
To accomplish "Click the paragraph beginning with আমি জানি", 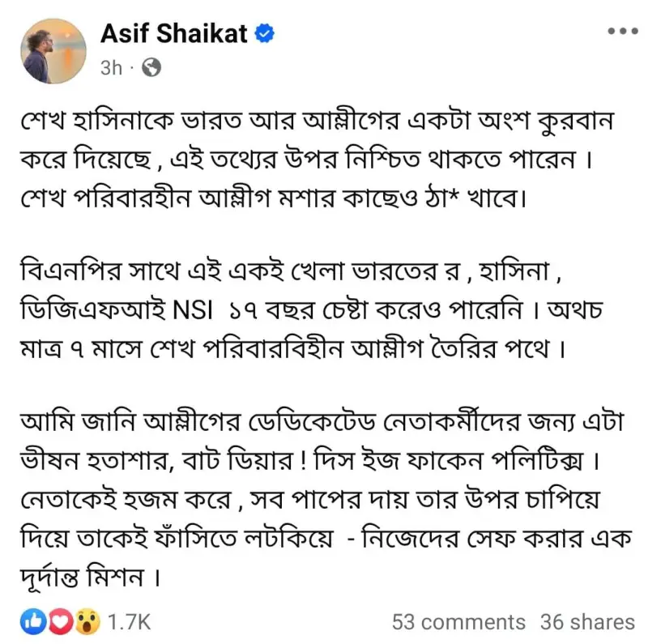I will 326,499.
